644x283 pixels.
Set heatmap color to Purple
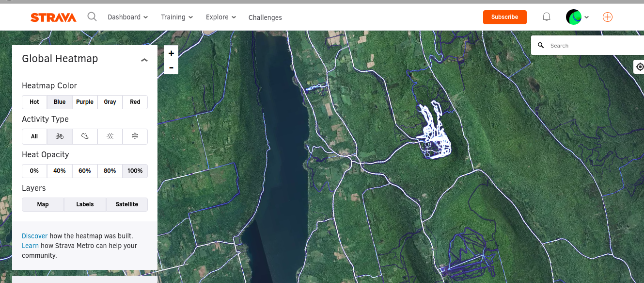point(85,102)
